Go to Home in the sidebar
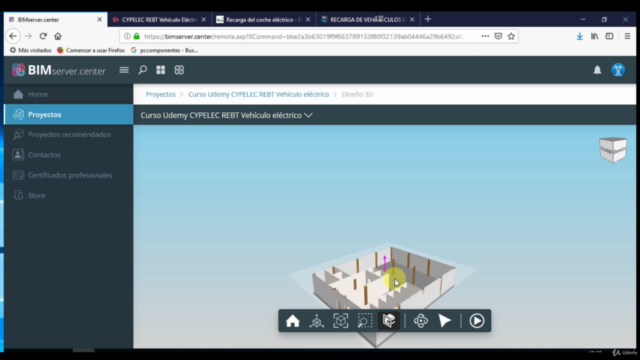This screenshot has width=640, height=360. tap(69, 94)
